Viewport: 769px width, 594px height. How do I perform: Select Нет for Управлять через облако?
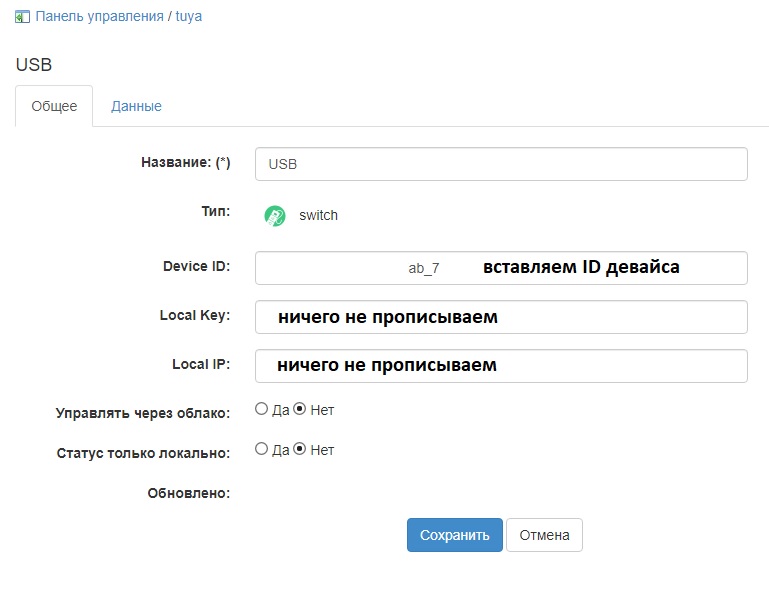300,409
